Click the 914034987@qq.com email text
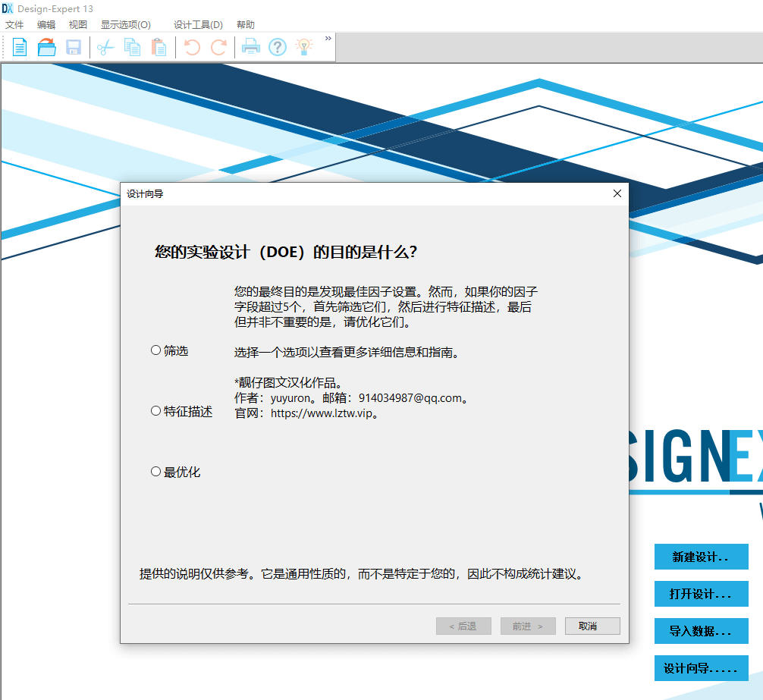 pos(410,398)
